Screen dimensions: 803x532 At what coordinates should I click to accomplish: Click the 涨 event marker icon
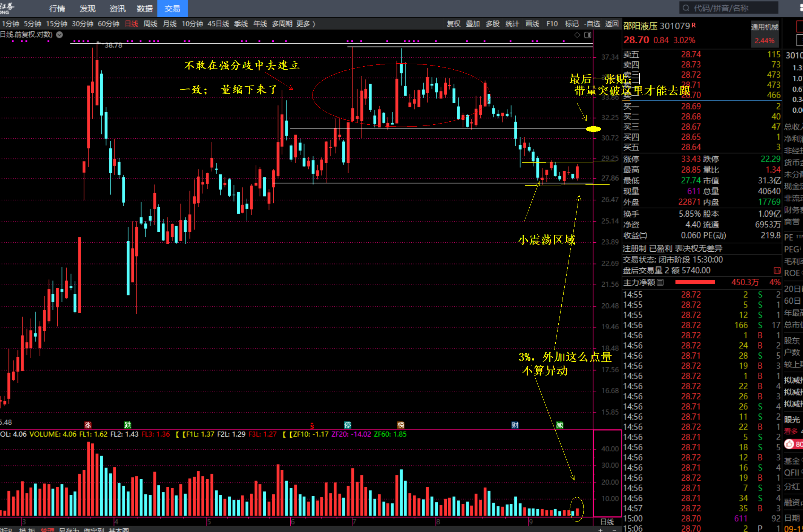[88, 425]
